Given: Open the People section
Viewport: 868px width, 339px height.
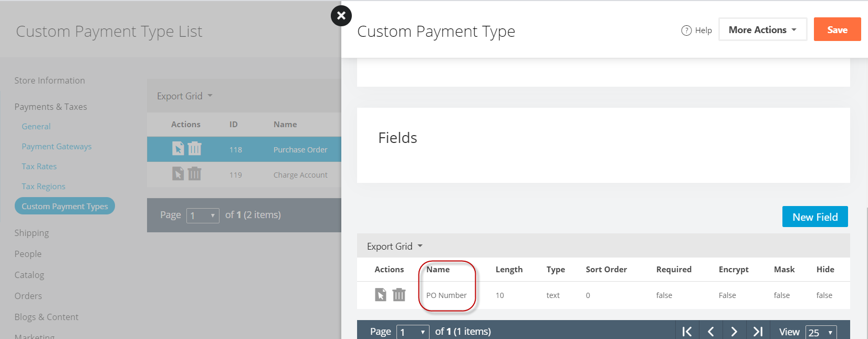Looking at the screenshot, I should pyautogui.click(x=28, y=254).
